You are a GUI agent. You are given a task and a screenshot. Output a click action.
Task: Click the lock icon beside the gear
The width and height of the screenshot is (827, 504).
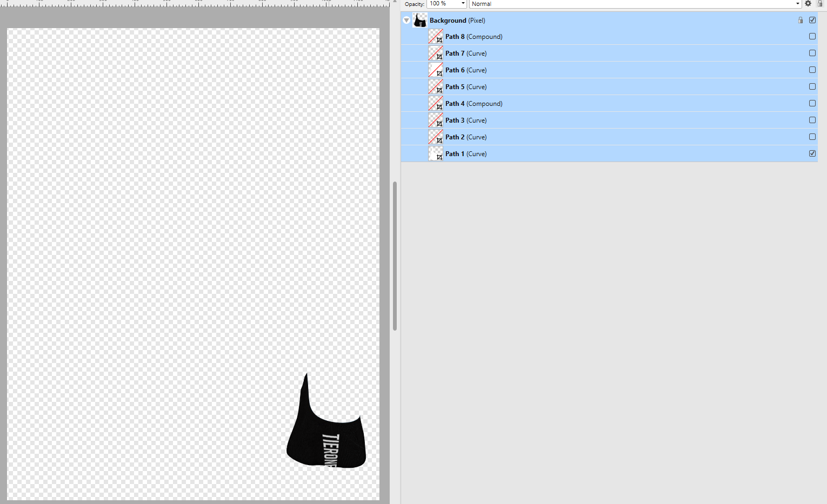[820, 3]
